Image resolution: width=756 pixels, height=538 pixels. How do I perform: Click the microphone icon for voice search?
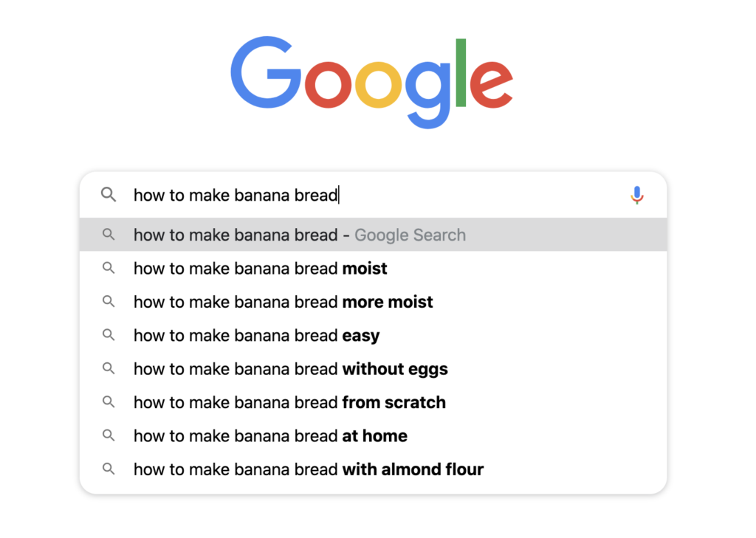[x=636, y=195]
